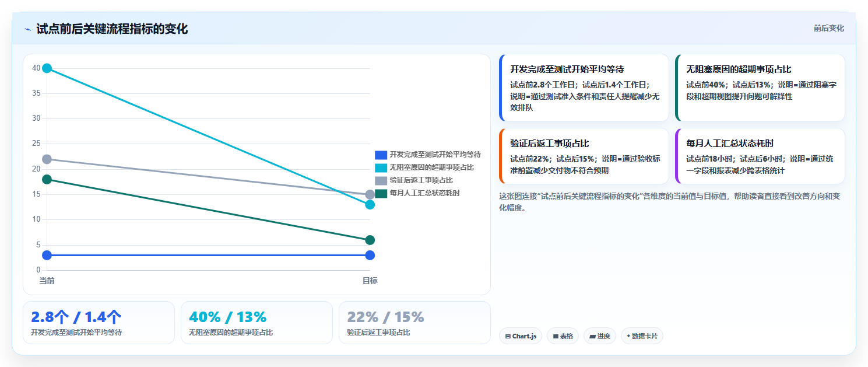Click legend text 验证后返工事项占比

(421, 180)
